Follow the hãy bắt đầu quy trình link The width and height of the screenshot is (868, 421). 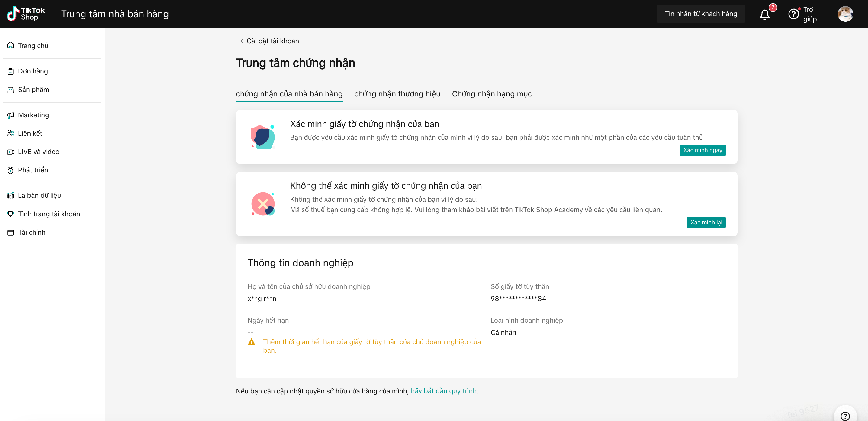pyautogui.click(x=443, y=391)
